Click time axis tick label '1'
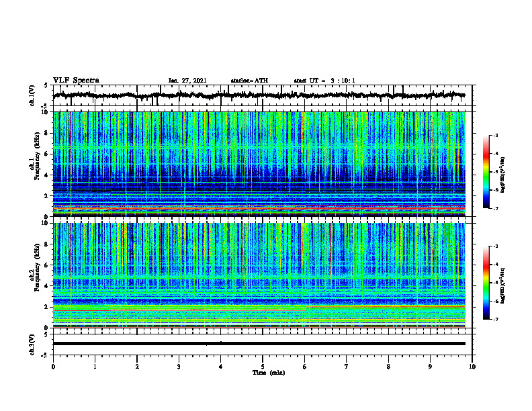Screen dimensions: 532x411 pos(95,367)
